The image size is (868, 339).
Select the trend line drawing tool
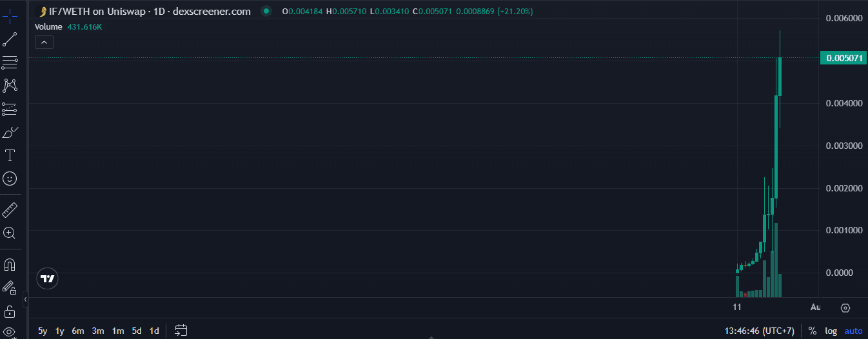coord(10,39)
